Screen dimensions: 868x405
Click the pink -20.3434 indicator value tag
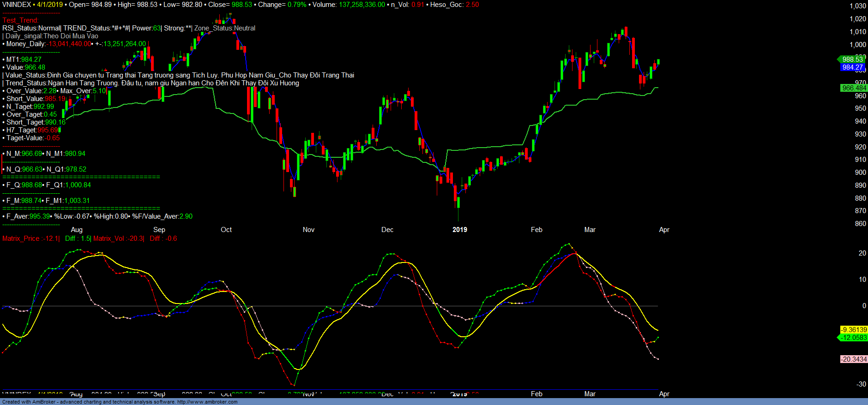pos(854,359)
